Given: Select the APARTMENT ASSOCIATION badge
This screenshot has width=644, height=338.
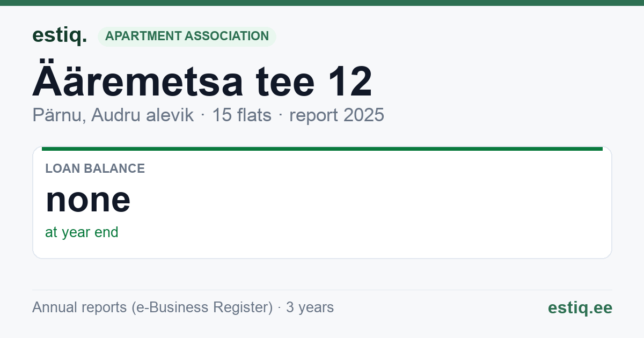Looking at the screenshot, I should 187,36.
